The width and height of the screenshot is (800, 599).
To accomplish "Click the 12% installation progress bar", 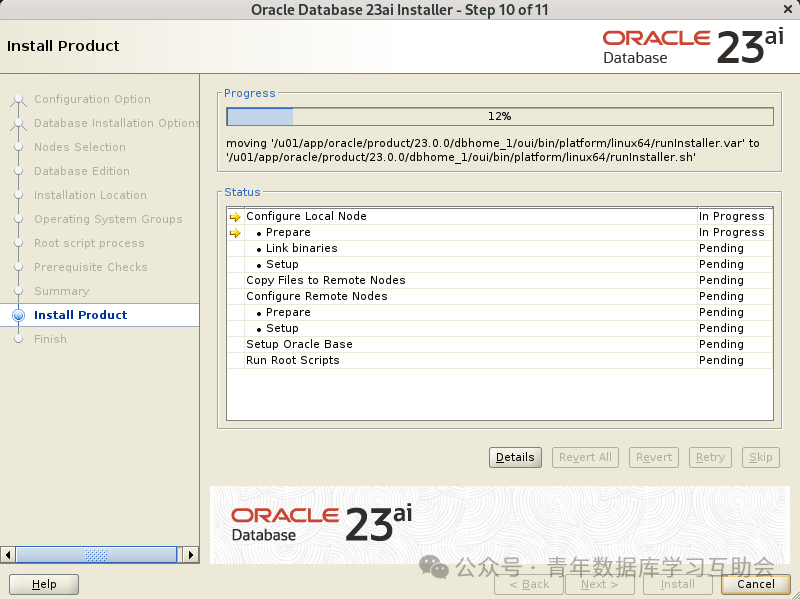I will pyautogui.click(x=500, y=116).
